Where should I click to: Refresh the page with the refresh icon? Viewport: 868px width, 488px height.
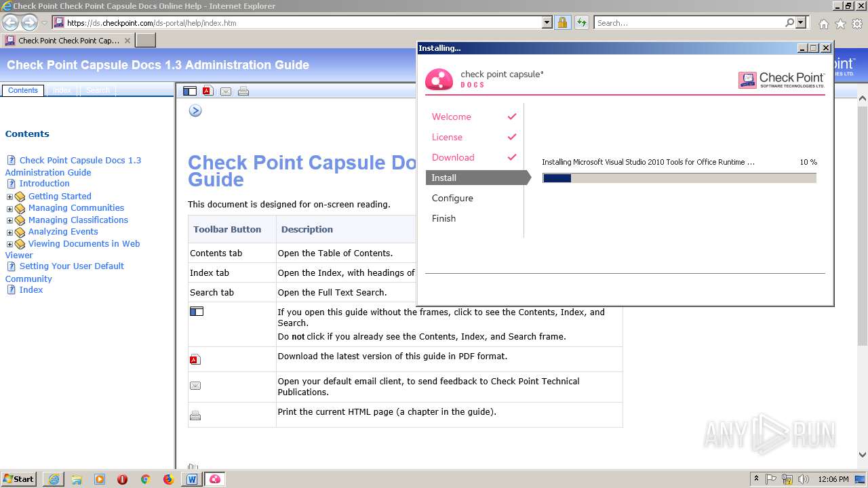click(x=582, y=22)
